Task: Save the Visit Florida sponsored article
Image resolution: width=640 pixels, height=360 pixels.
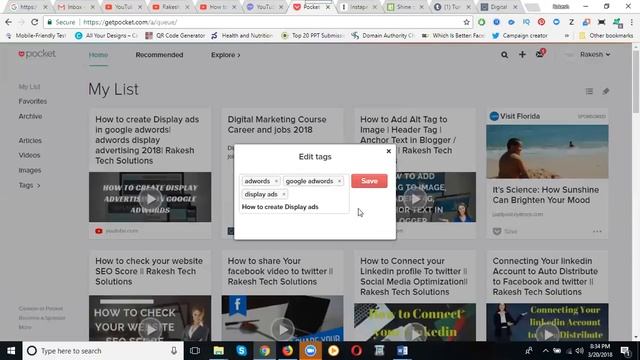Action: coord(504,231)
